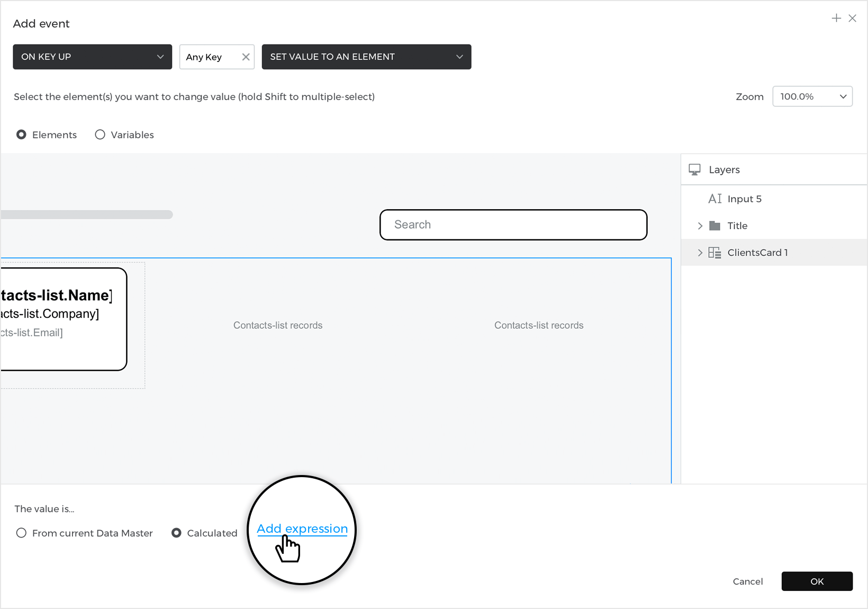Click the Layers panel header label
This screenshot has width=868, height=609.
pyautogui.click(x=724, y=169)
